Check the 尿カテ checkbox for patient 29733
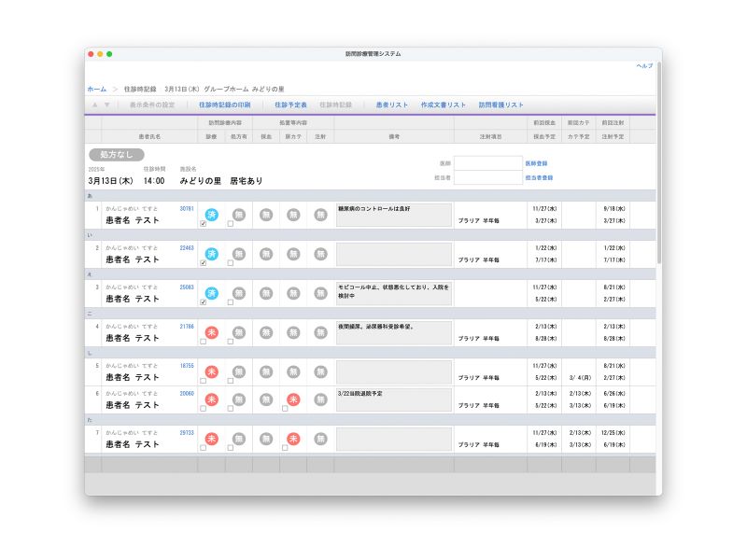 point(285,448)
